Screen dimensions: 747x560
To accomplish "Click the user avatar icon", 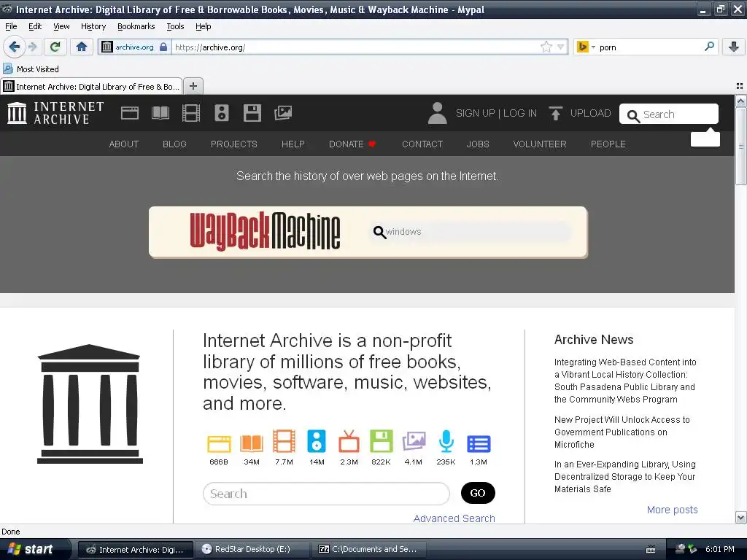I will (x=438, y=113).
